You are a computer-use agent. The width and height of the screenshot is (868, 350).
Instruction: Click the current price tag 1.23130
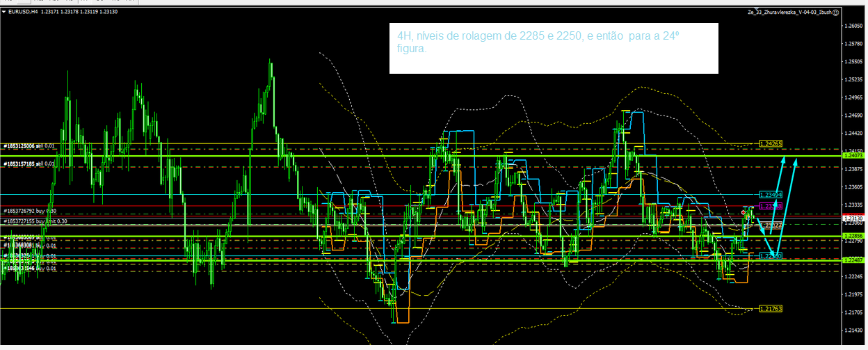853,218
